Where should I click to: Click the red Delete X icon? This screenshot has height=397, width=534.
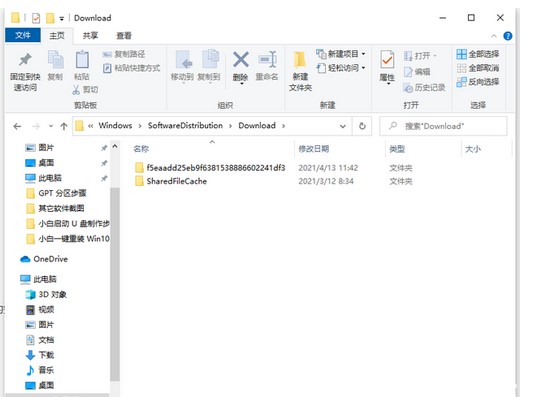coord(241,59)
